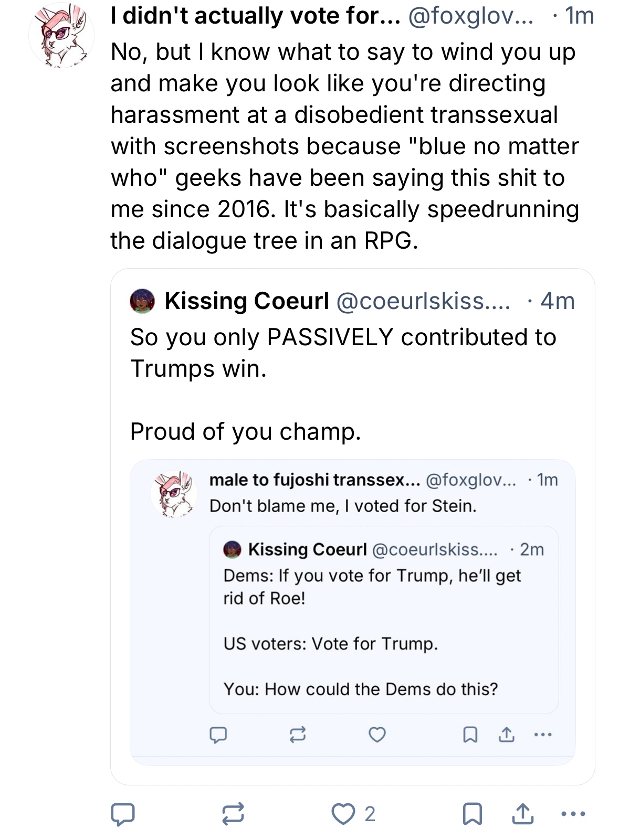Open ellipsis menu in quoted Stein post

click(x=542, y=735)
